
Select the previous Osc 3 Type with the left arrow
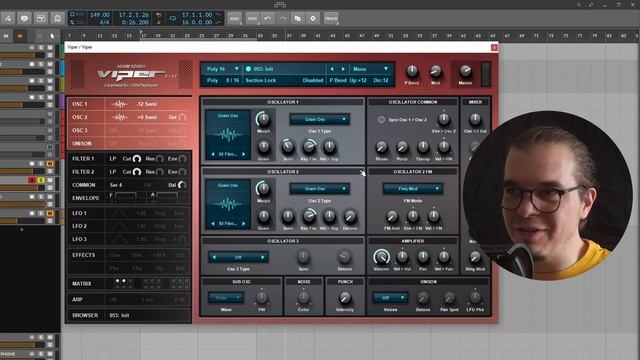pos(214,257)
